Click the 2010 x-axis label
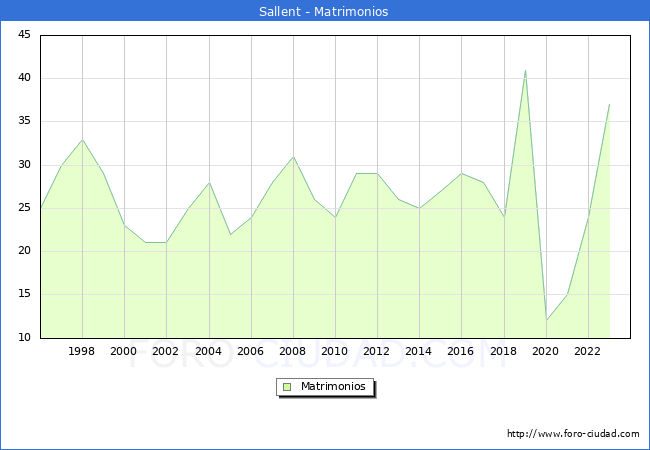Viewport: 650px width, 450px height. (335, 351)
